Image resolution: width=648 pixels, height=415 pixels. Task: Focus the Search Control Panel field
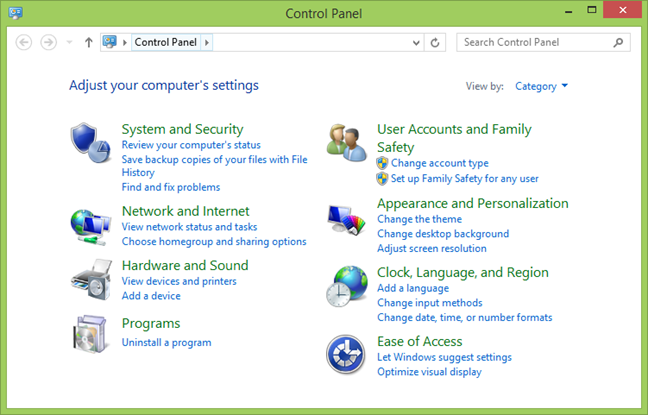[536, 43]
